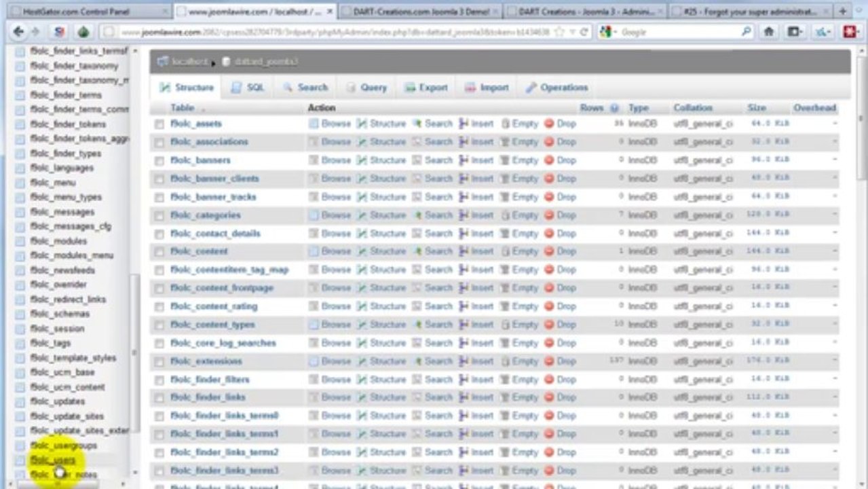
Task: Click the browser Home icon
Action: tap(769, 32)
